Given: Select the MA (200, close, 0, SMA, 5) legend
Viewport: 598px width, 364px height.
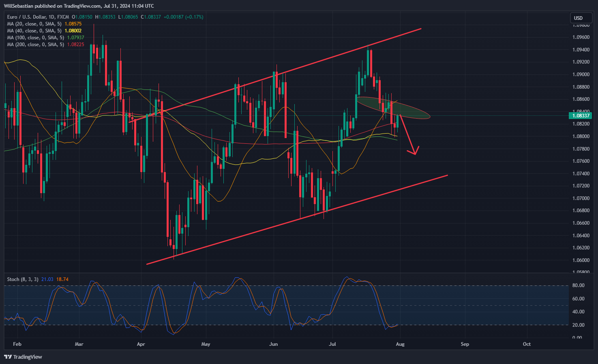Looking at the screenshot, I should click(36, 45).
